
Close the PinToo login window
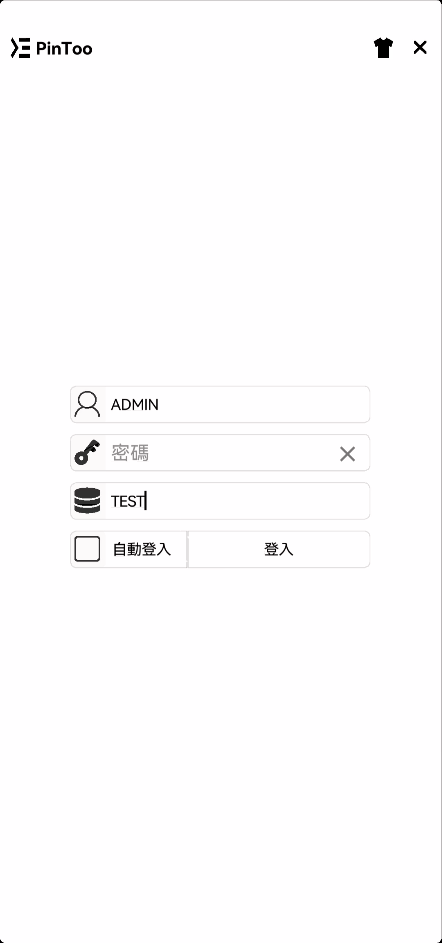pyautogui.click(x=420, y=48)
